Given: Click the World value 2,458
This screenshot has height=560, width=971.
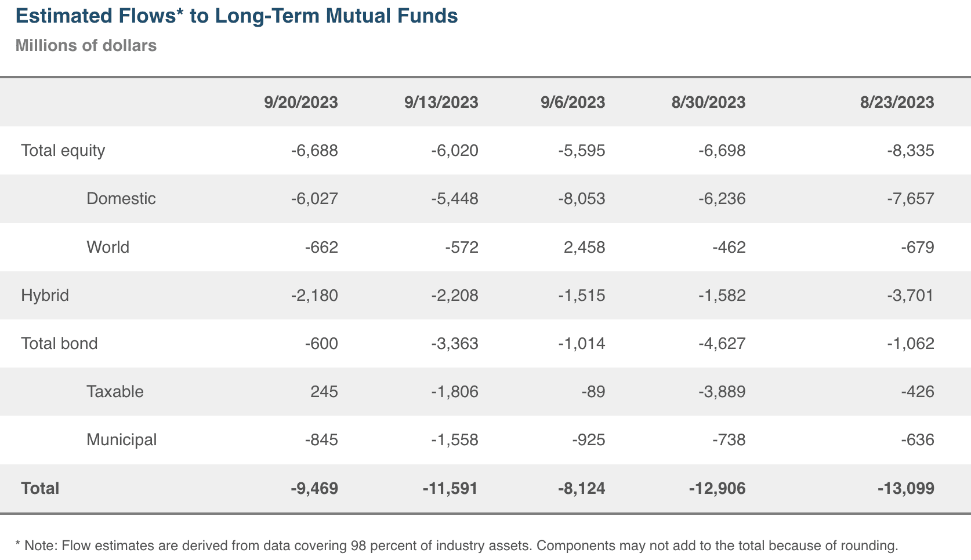Looking at the screenshot, I should tap(584, 248).
